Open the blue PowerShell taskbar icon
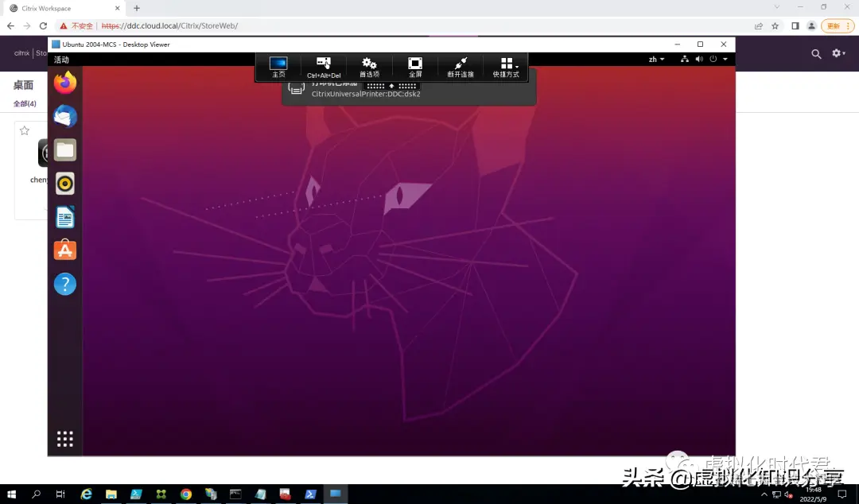This screenshot has height=504, width=859. [310, 494]
